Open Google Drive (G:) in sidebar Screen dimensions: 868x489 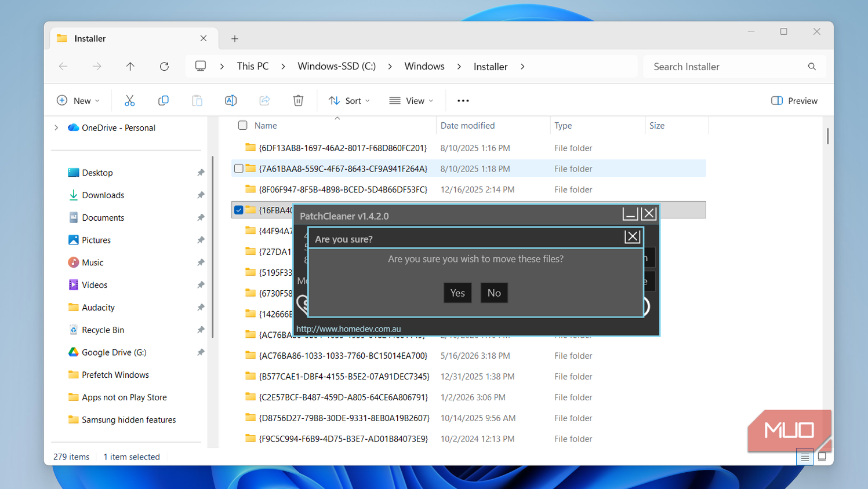114,352
